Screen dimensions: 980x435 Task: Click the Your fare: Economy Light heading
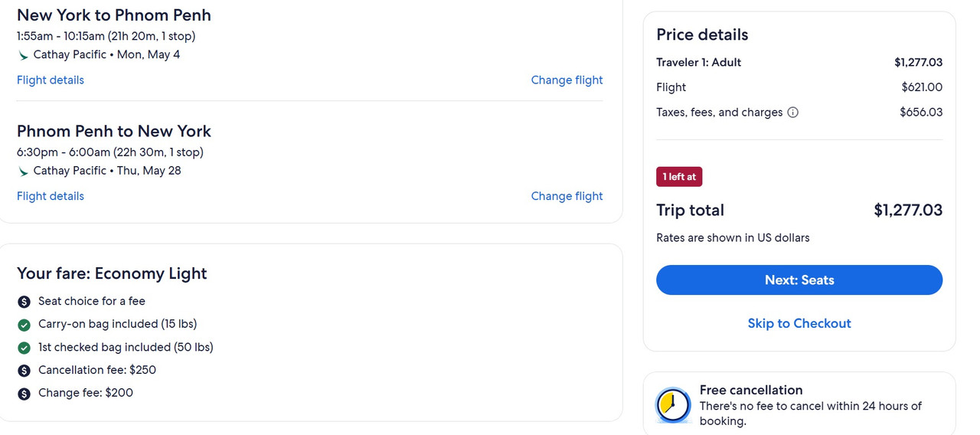(x=112, y=273)
